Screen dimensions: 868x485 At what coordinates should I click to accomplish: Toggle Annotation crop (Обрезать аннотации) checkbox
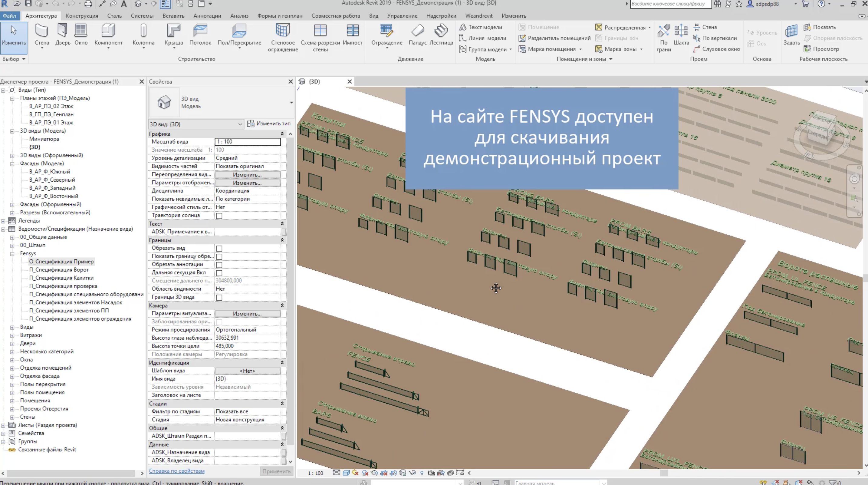tap(219, 265)
